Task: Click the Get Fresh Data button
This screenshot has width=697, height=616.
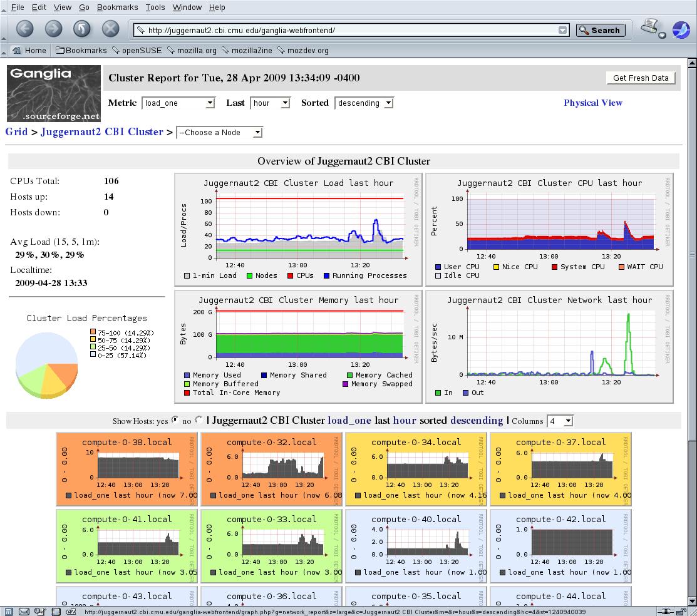Action: tap(641, 78)
